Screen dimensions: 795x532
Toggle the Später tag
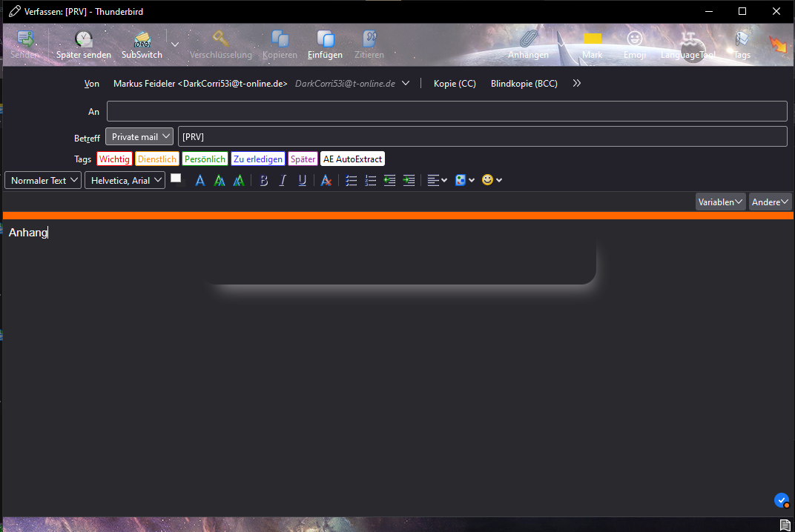tap(303, 159)
